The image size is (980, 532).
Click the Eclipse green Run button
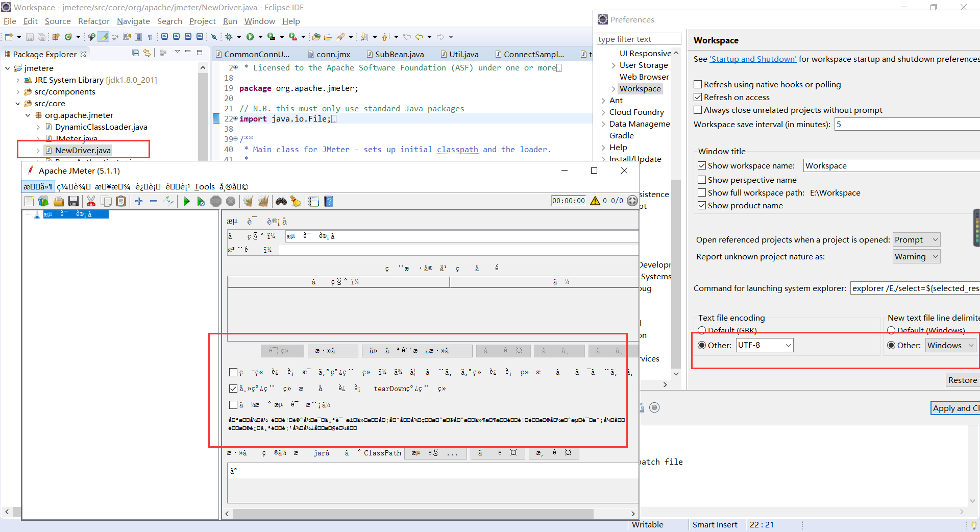[x=250, y=37]
